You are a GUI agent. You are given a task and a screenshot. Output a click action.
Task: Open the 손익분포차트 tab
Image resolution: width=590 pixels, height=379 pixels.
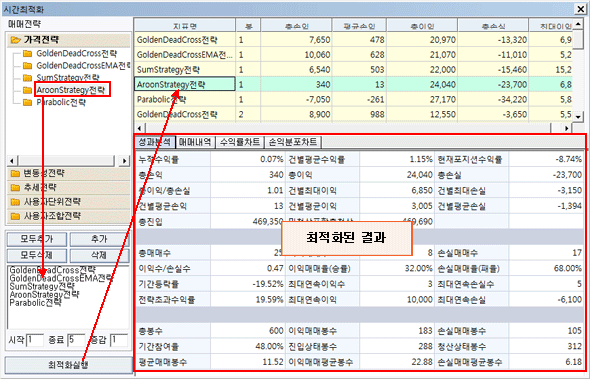[293, 142]
